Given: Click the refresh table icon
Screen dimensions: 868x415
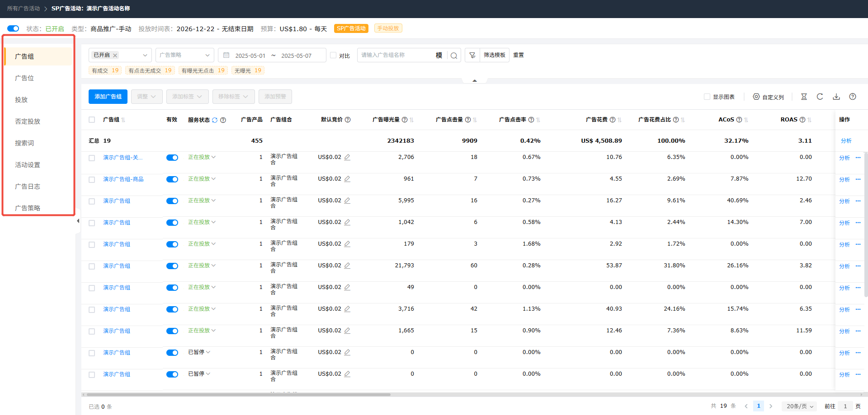Looking at the screenshot, I should [820, 97].
